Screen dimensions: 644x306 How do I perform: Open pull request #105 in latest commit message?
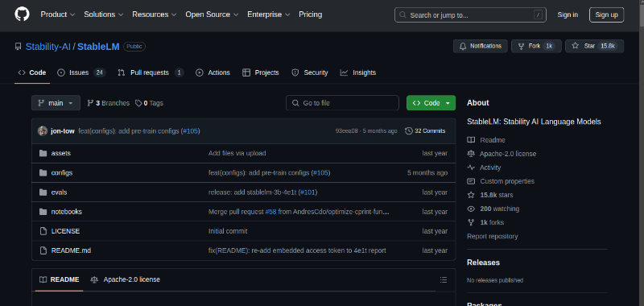click(x=190, y=131)
